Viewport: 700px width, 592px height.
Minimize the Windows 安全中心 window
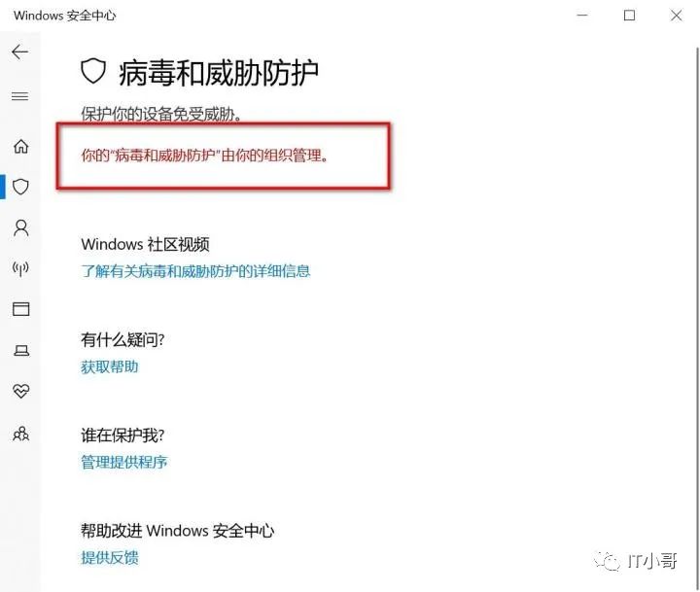tap(582, 16)
